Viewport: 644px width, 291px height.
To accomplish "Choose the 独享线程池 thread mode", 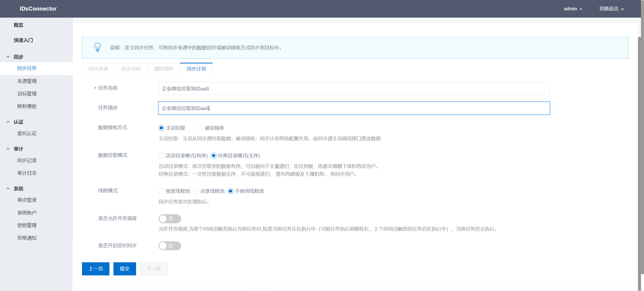I will point(162,191).
